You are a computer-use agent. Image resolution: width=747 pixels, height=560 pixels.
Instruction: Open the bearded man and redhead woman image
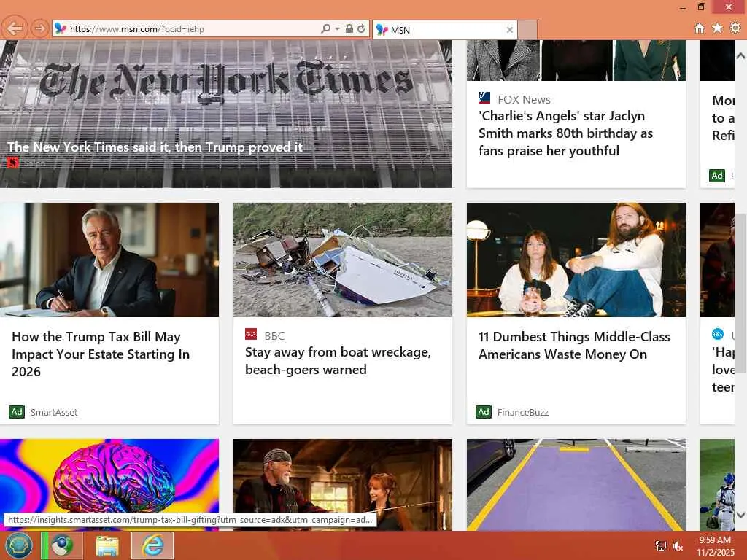coord(343,485)
